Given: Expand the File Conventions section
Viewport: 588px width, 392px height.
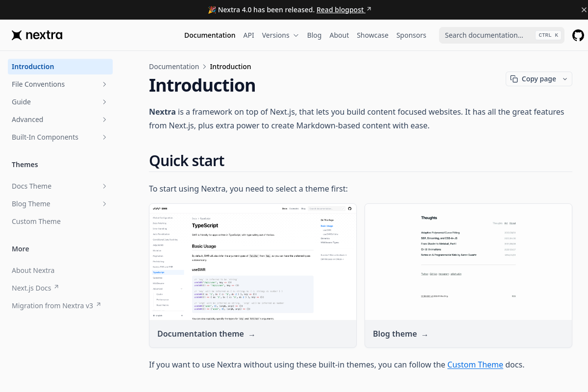Looking at the screenshot, I should coord(60,84).
